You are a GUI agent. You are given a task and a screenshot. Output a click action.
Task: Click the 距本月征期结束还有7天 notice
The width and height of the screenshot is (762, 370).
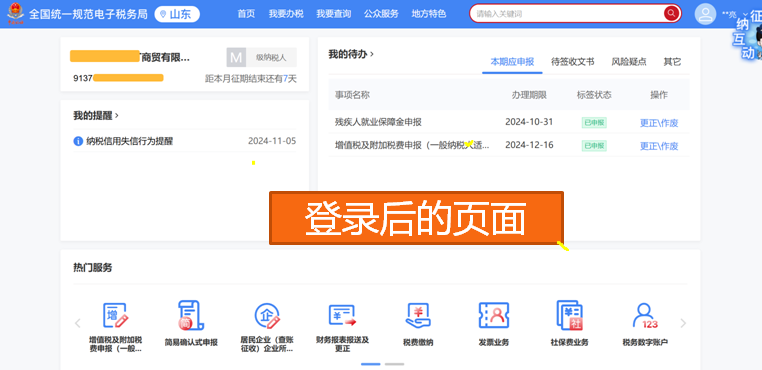pyautogui.click(x=250, y=78)
